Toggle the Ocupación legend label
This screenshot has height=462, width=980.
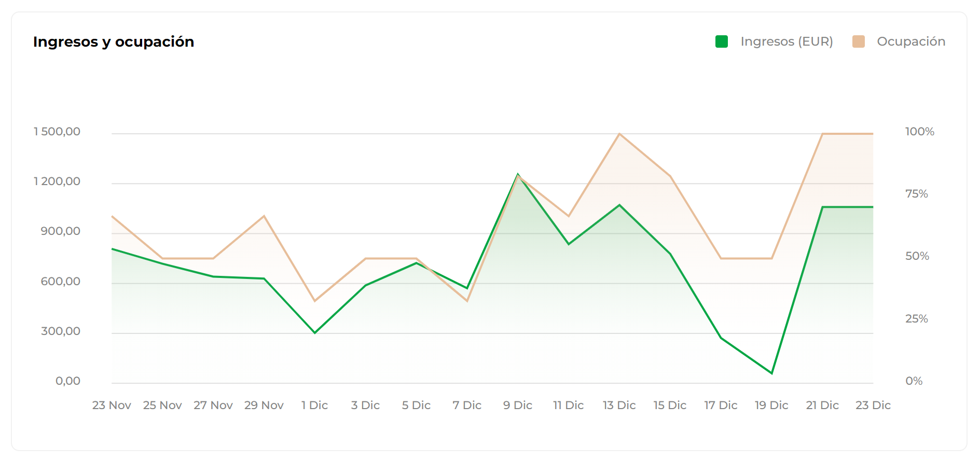point(911,41)
